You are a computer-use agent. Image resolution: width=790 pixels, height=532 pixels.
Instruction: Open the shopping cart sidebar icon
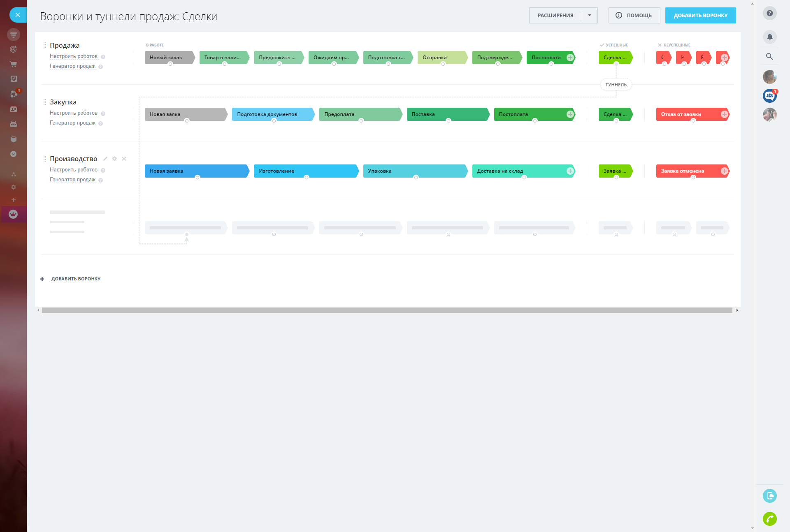[x=13, y=64]
